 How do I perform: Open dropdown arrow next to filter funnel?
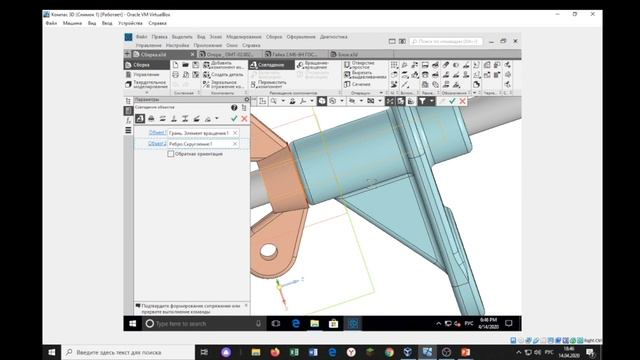431,101
